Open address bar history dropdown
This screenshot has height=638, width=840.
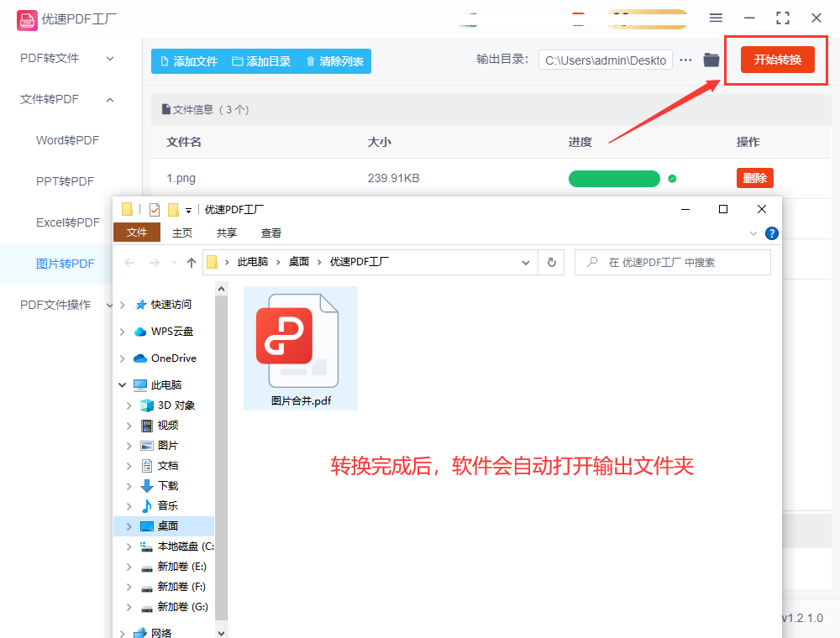pyautogui.click(x=526, y=262)
